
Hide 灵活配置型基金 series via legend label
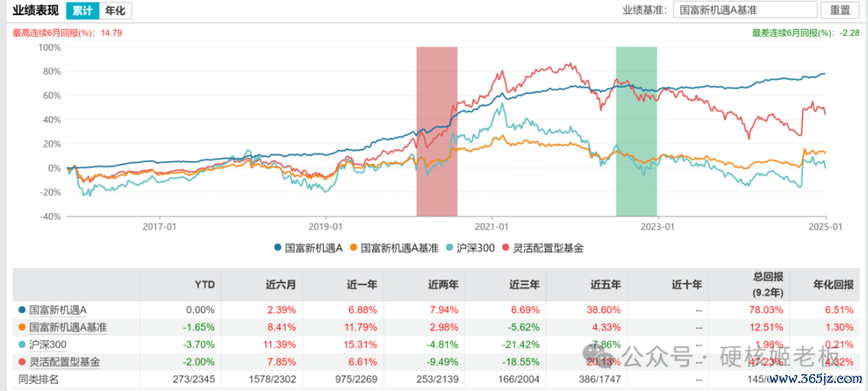(x=549, y=249)
